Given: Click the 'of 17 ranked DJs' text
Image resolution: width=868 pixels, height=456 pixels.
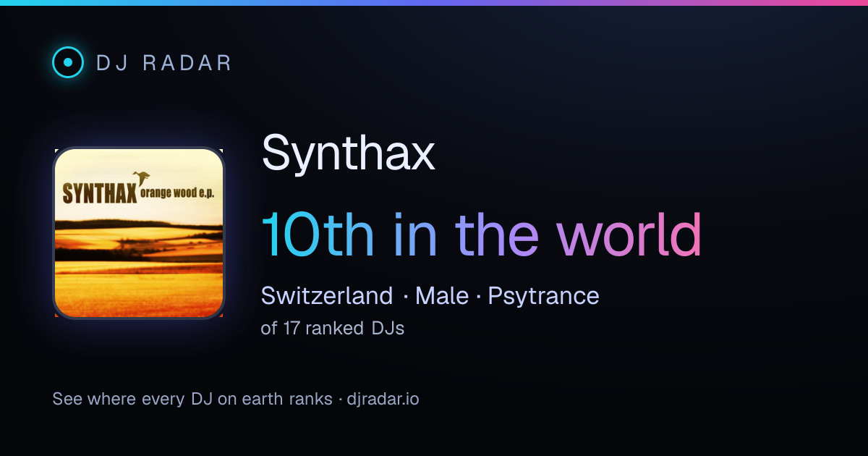Looking at the screenshot, I should coord(332,328).
